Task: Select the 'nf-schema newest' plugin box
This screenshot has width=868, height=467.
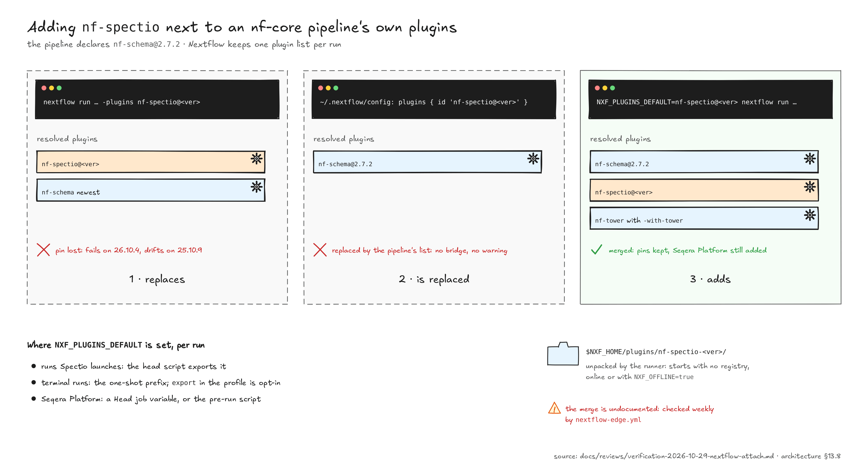Action: pyautogui.click(x=151, y=190)
